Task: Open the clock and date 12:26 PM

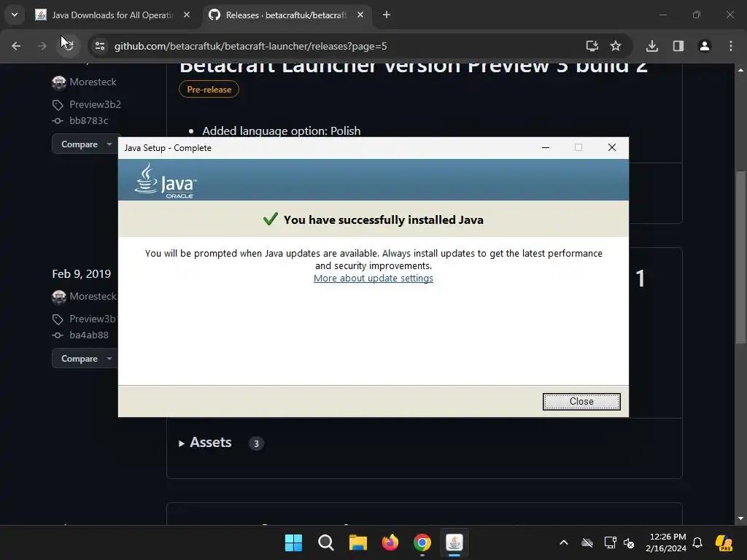Action: tap(666, 542)
